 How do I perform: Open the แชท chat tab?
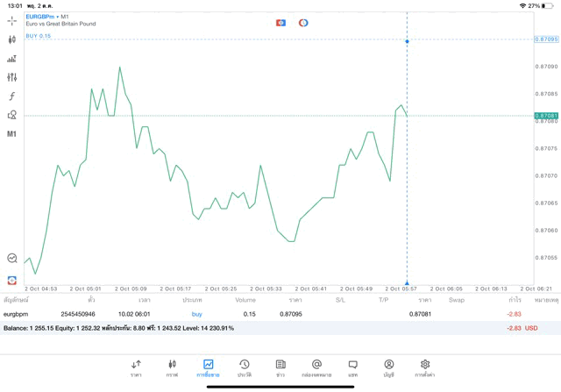[x=352, y=368]
